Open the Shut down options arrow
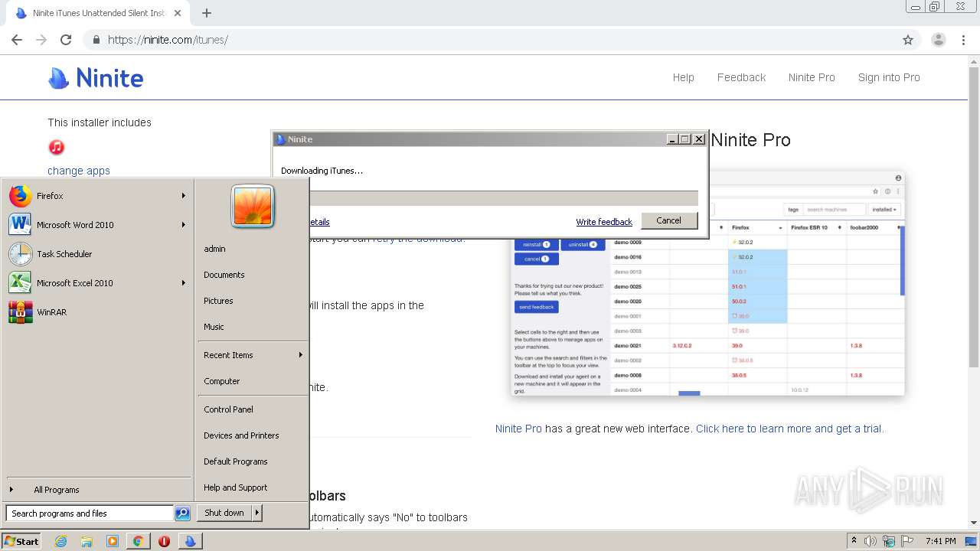This screenshot has width=980, height=551. 257,513
